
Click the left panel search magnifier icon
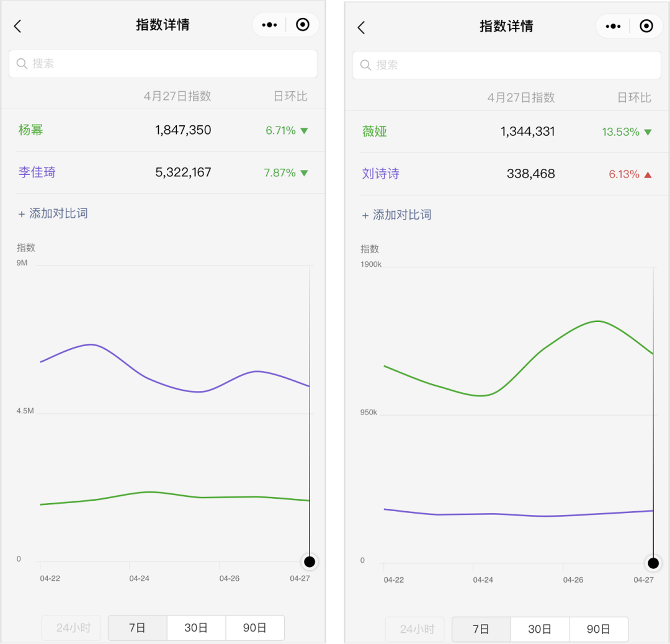pyautogui.click(x=22, y=63)
